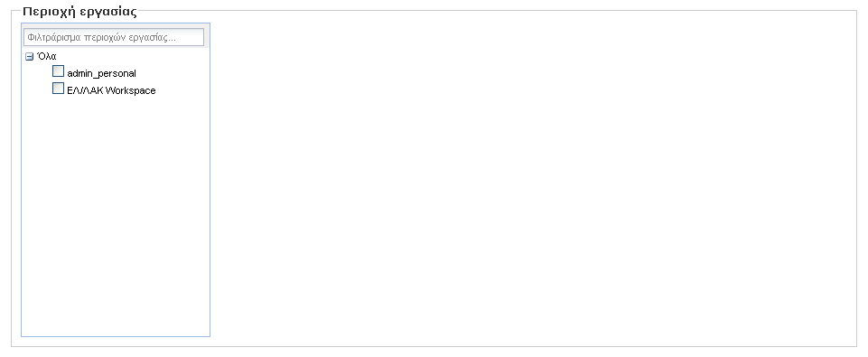The width and height of the screenshot is (868, 357).
Task: Click blank area right of the workspace tree
Action: [x=531, y=177]
